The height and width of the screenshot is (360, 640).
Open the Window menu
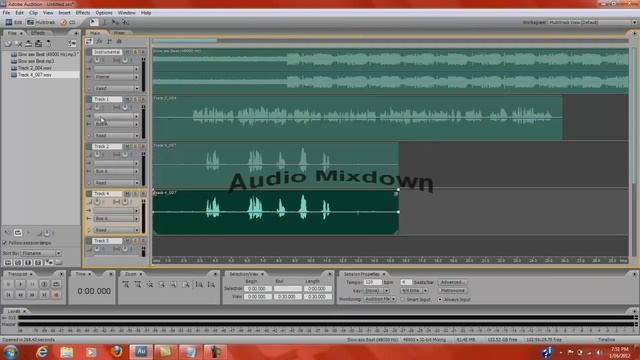point(127,13)
